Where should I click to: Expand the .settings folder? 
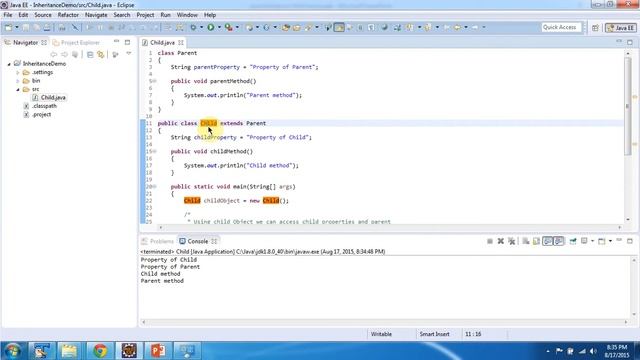18,73
